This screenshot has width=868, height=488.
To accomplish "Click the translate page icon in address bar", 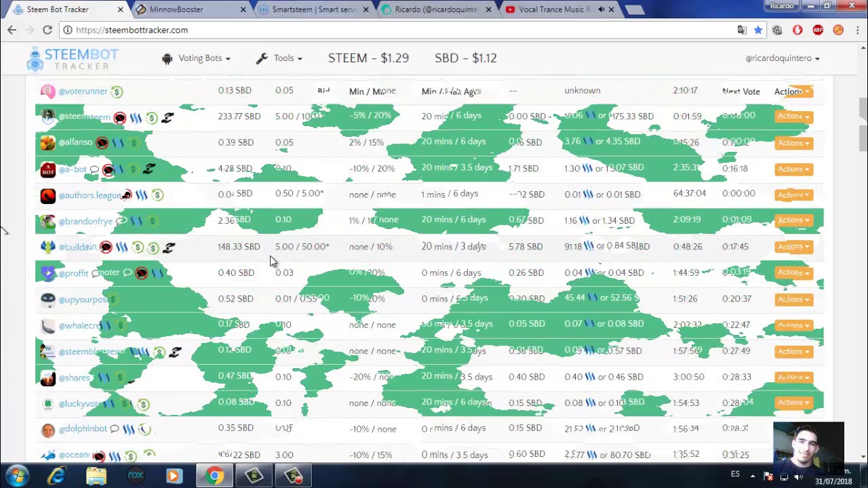I will pos(742,30).
